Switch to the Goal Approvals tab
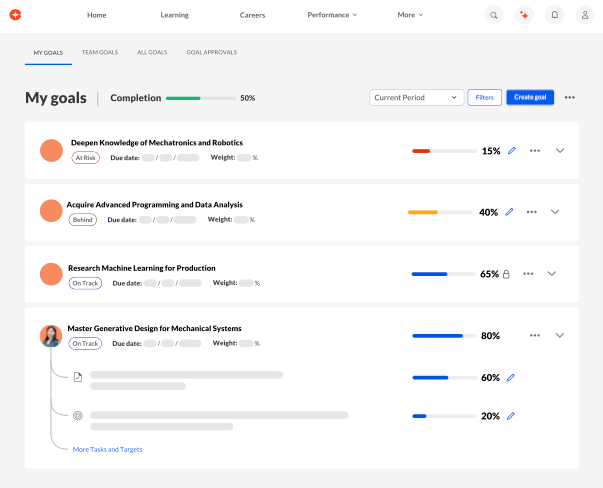This screenshot has height=488, width=603. 211,52
